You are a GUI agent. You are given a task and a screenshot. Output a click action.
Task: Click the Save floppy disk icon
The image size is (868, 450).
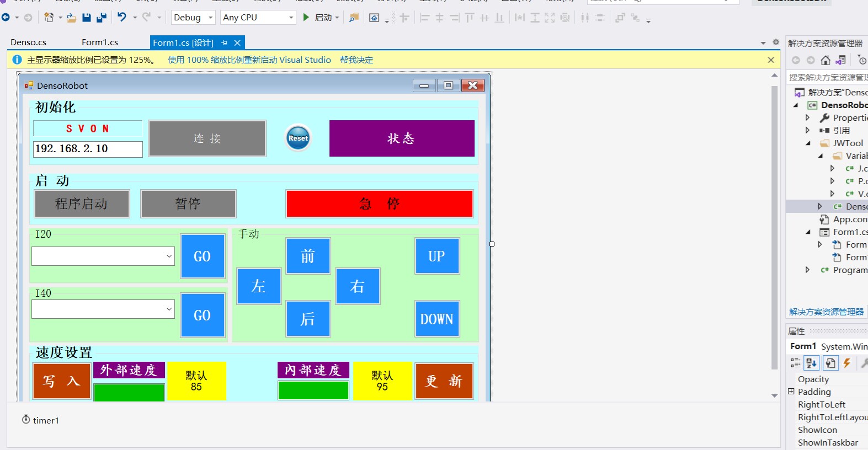[87, 18]
